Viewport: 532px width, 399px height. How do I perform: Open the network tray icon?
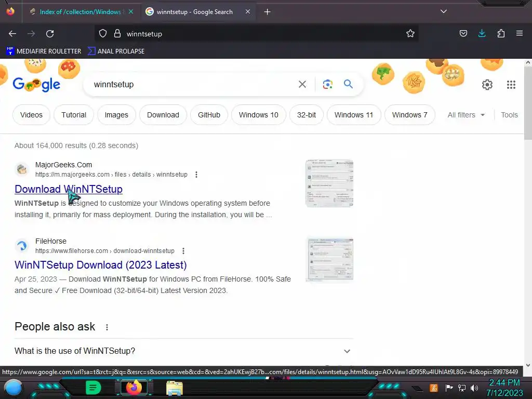(462, 388)
